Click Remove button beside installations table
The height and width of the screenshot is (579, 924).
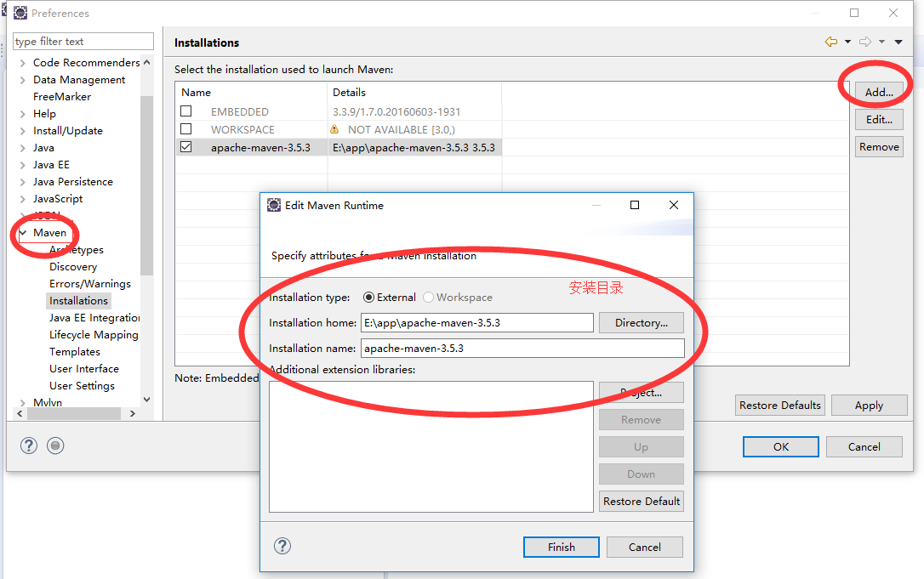(879, 147)
